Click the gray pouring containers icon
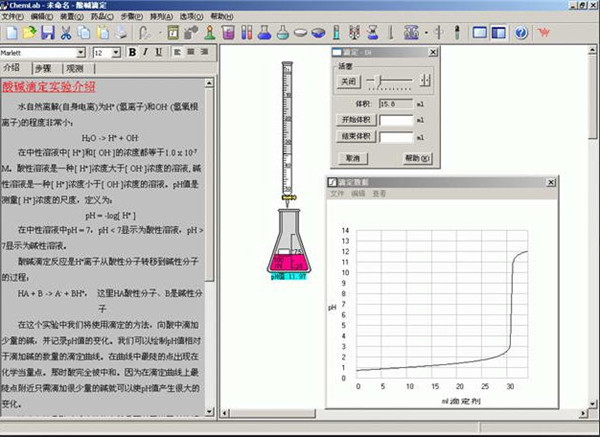 click(191, 33)
